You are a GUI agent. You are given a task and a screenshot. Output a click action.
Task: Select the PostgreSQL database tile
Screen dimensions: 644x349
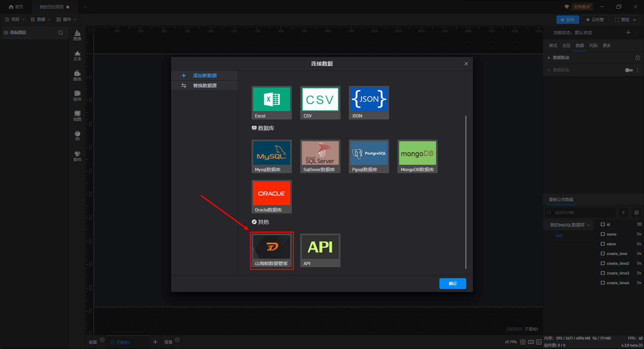coord(369,156)
